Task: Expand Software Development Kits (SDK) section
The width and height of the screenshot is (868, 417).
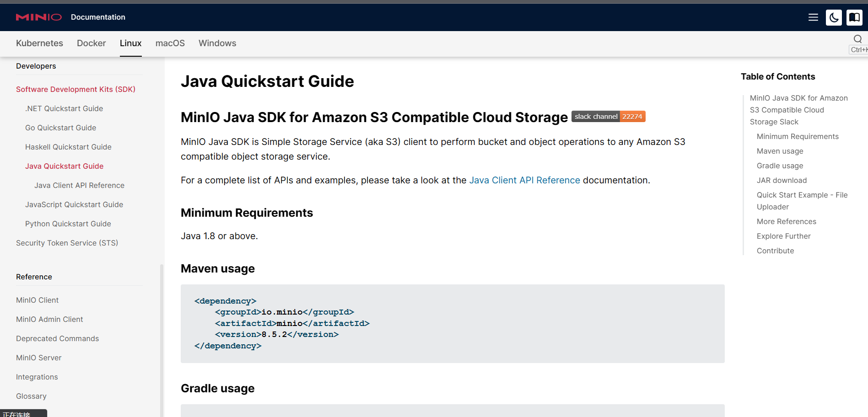Action: 75,89
